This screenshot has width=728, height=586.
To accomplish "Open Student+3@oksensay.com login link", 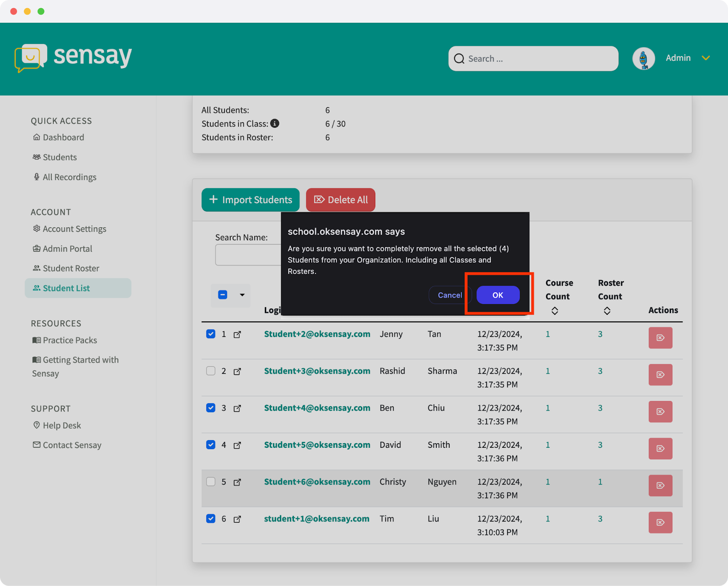I will click(317, 371).
